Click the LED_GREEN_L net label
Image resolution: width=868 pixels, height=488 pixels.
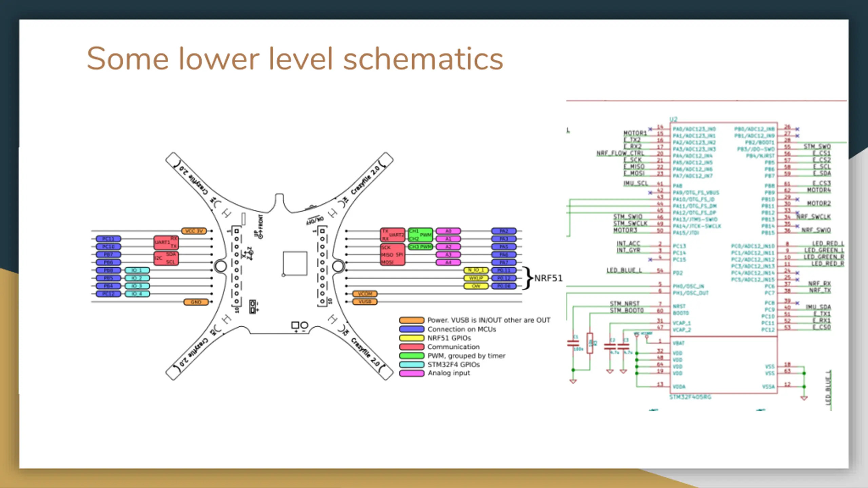coord(824,250)
